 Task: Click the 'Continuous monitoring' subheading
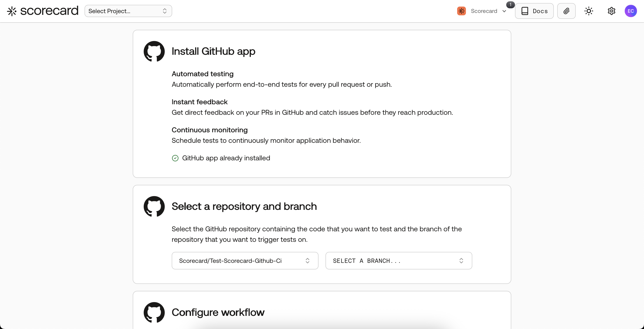(x=210, y=130)
